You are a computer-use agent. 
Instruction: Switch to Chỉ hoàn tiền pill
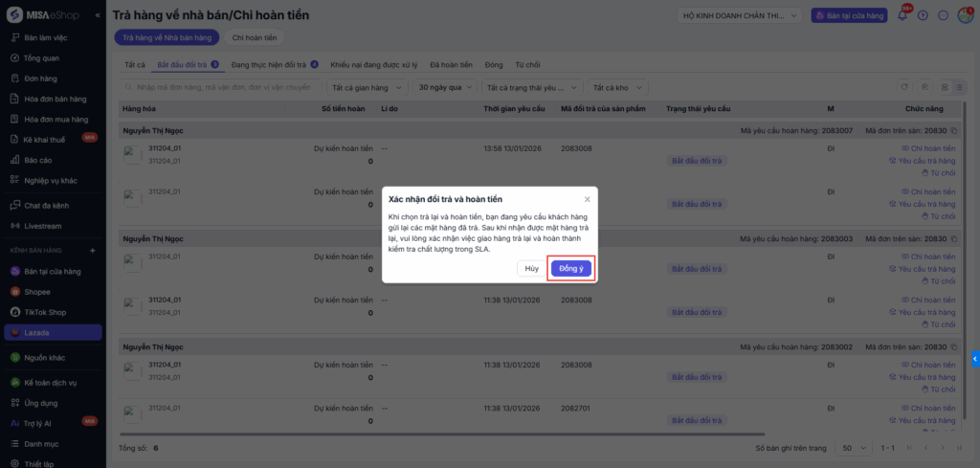[x=255, y=37]
